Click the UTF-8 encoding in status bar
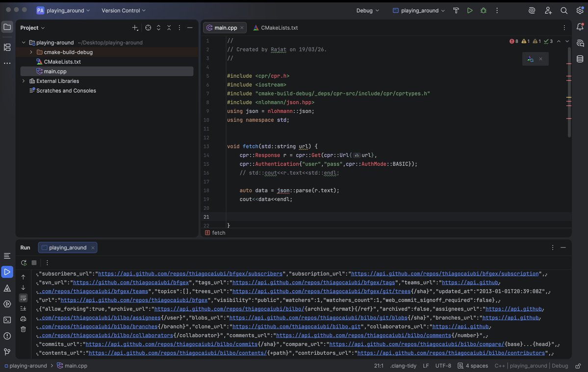Viewport: 588px width, 372px height. point(443,366)
